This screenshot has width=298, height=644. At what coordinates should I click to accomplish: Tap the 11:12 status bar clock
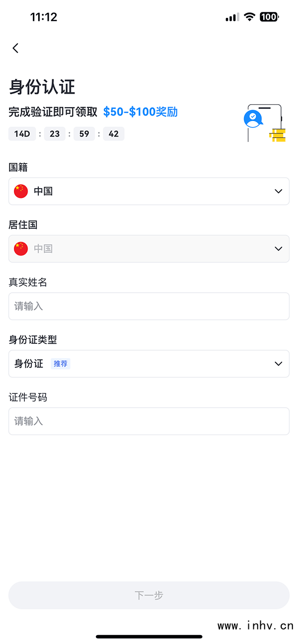coord(44,17)
